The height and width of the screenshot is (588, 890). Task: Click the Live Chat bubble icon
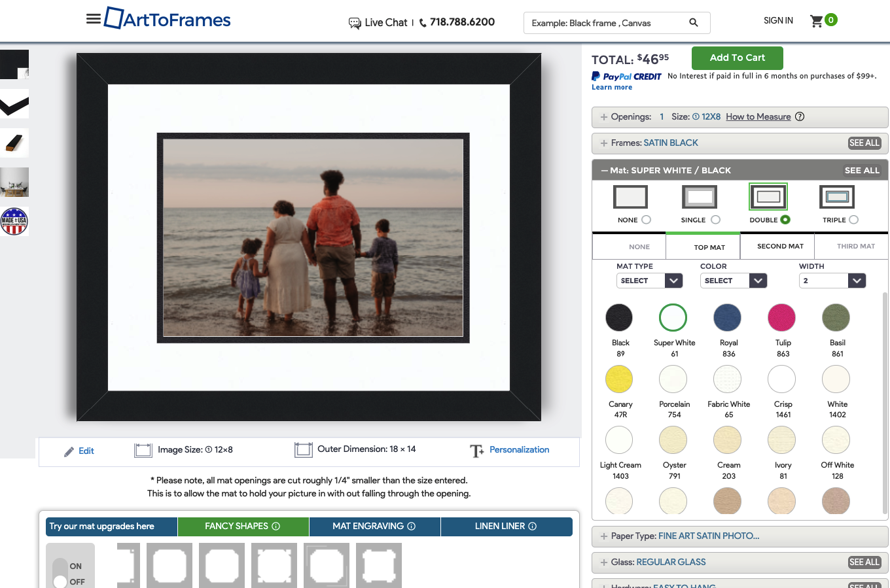355,23
